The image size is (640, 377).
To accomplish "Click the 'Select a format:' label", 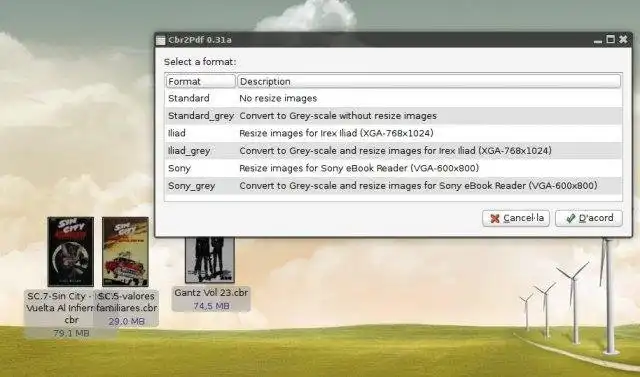I will pos(200,62).
